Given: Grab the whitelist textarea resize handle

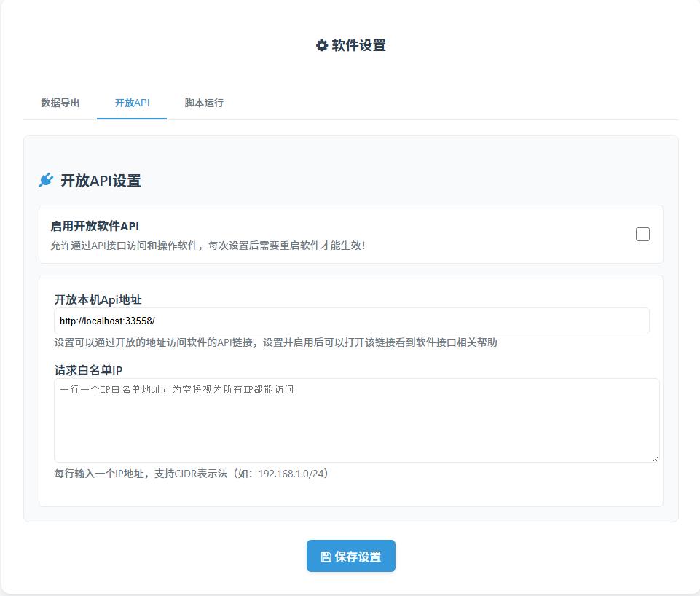Looking at the screenshot, I should pyautogui.click(x=656, y=458).
